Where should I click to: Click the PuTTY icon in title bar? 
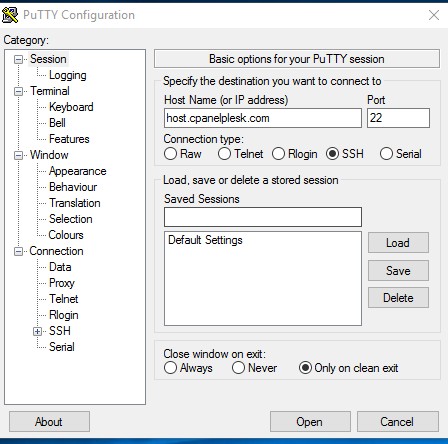coord(10,15)
